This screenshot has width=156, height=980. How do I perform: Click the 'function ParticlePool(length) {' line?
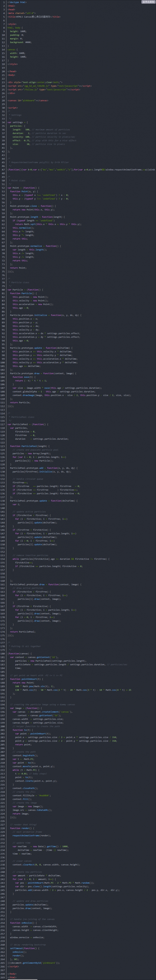[x=30, y=446]
